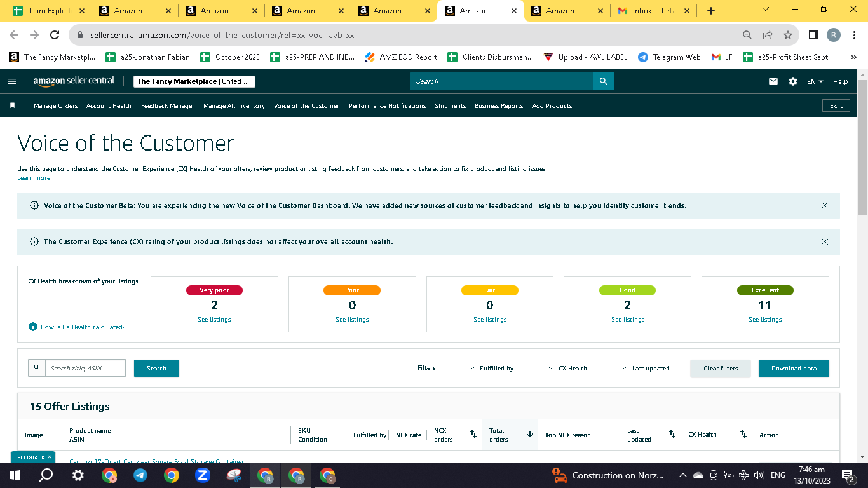
Task: Toggle the Chrome side panel icon
Action: [x=813, y=35]
